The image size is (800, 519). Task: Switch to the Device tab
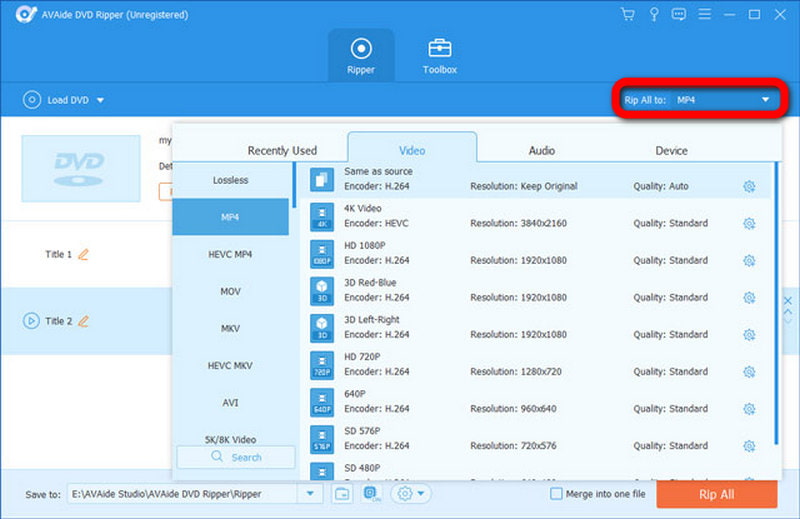pos(671,151)
